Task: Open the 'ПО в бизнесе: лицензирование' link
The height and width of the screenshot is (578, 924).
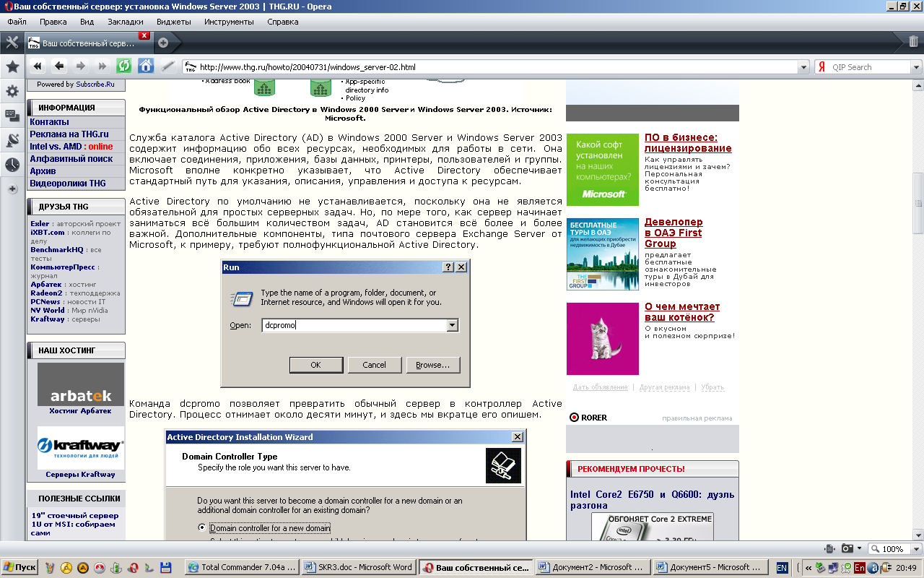Action: (687, 142)
